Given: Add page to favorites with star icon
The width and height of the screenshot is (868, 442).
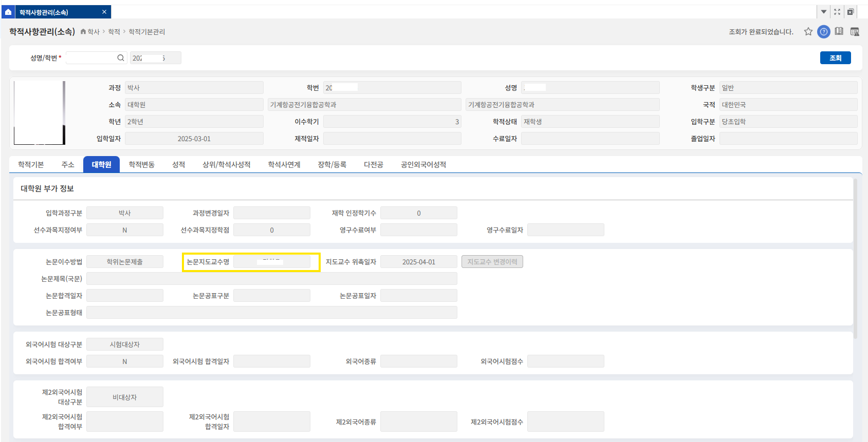Looking at the screenshot, I should tap(808, 32).
